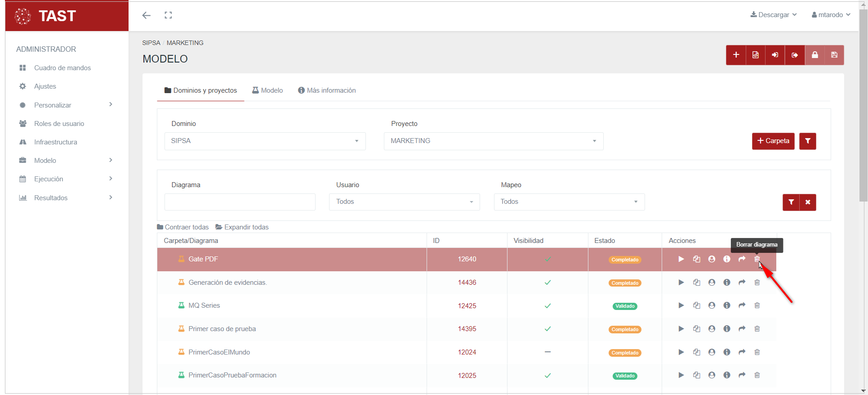
Task: Click the Diagrama text input field
Action: [240, 202]
